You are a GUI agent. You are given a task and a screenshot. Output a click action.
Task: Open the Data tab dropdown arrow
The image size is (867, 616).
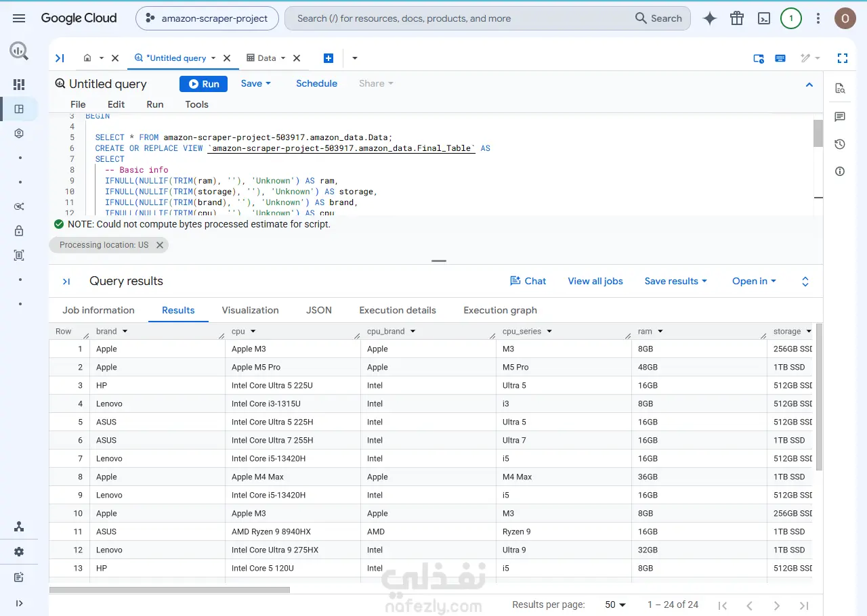click(283, 58)
